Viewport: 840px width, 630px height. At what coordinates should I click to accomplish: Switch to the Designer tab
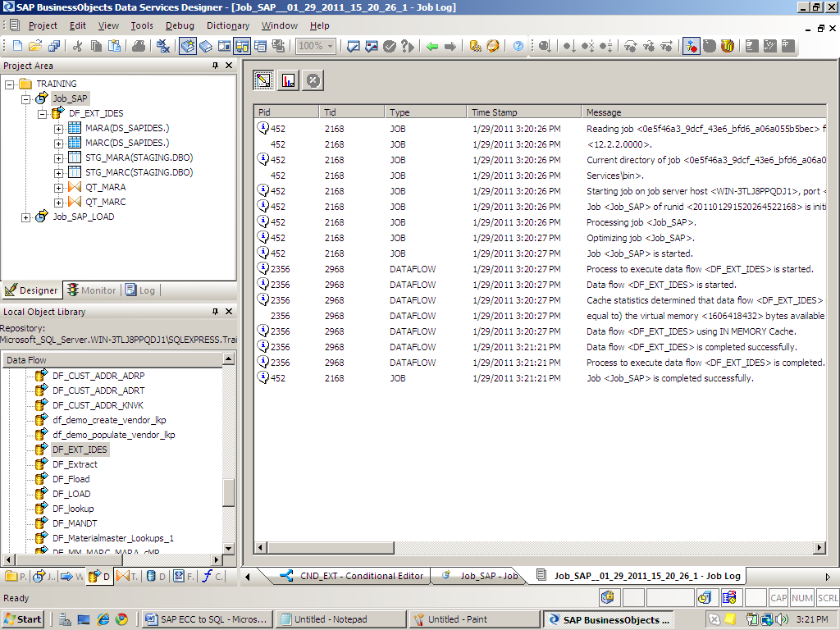click(x=31, y=290)
